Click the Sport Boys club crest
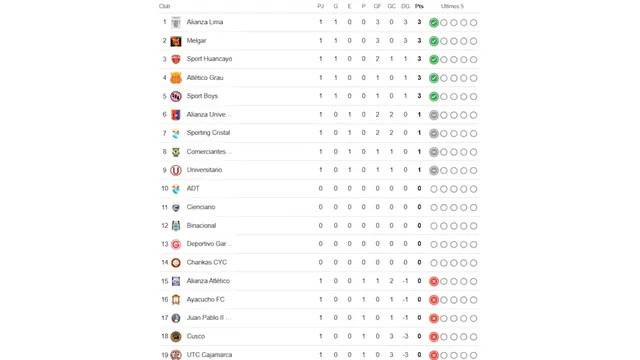Screen dimensions: 640x360 coord(176,96)
